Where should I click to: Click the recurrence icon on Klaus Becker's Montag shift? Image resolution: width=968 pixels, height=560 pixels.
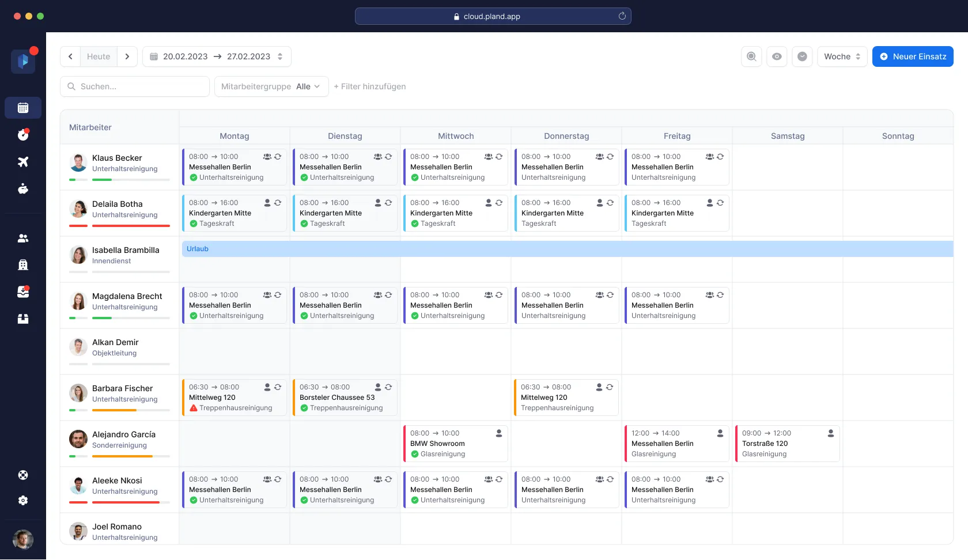pos(278,157)
